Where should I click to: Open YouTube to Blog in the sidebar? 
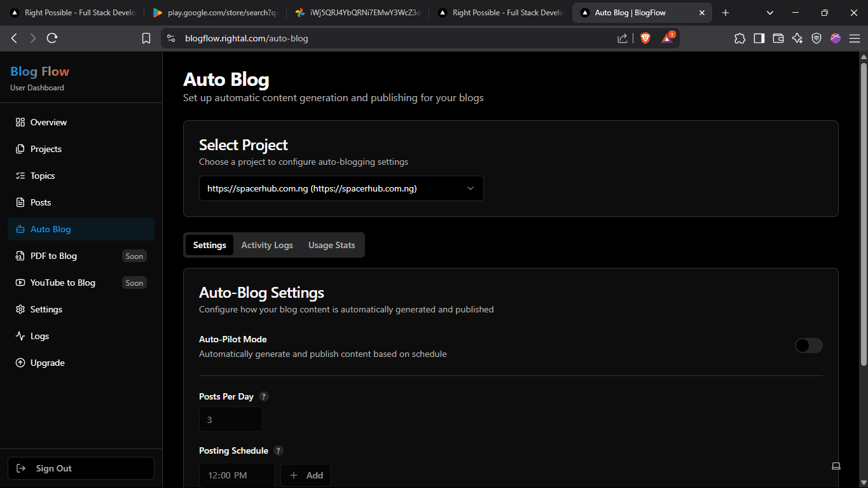point(81,282)
